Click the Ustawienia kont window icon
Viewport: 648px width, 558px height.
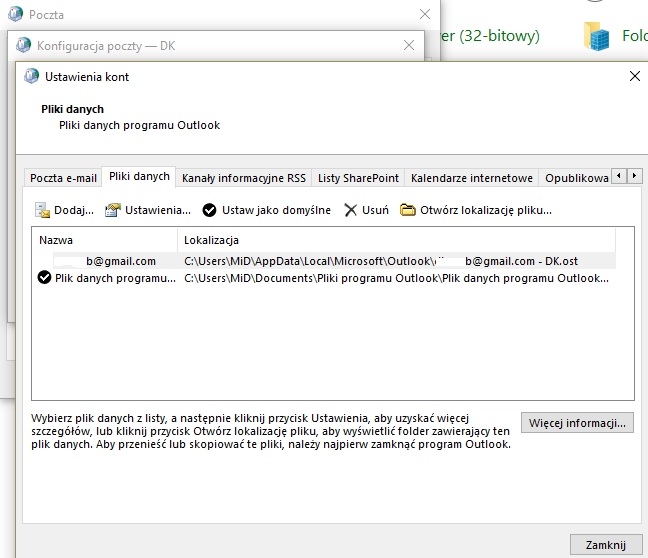click(x=31, y=76)
